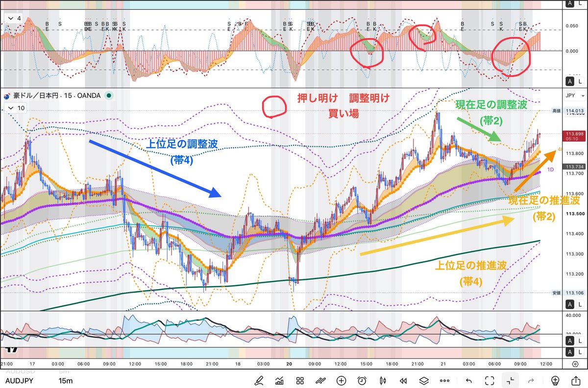Open the object tree layers icon
The width and height of the screenshot is (588, 388).
tap(424, 380)
